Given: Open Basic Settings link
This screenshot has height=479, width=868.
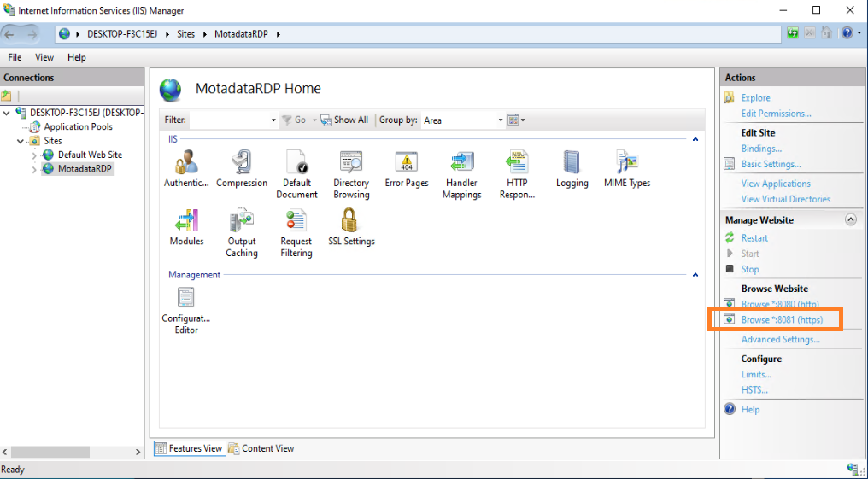Looking at the screenshot, I should [771, 164].
